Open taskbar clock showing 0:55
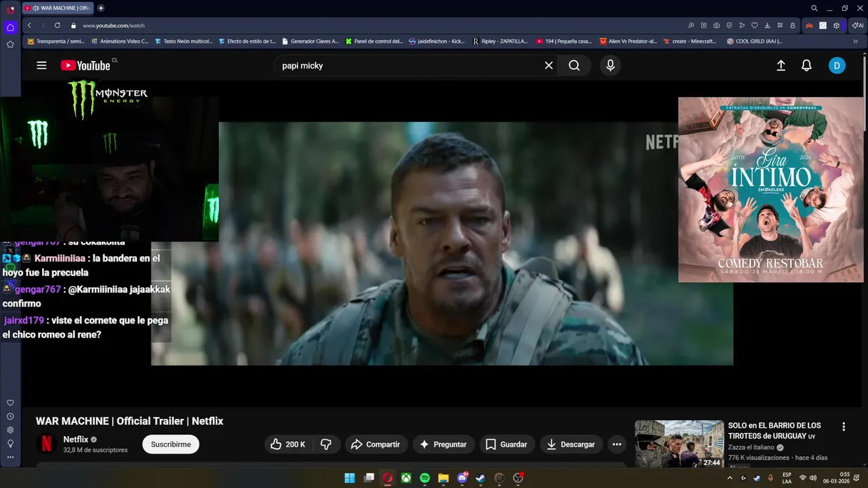Screen dimensions: 868x488 click(x=835, y=478)
